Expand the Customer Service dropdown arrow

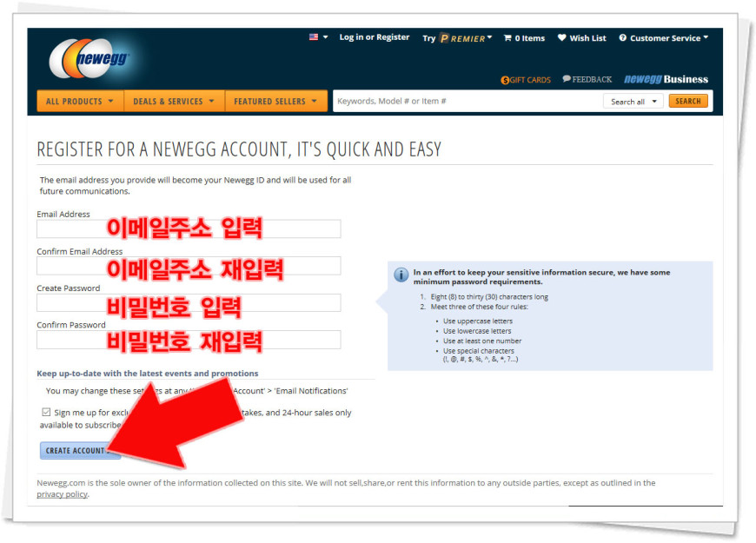coord(706,37)
